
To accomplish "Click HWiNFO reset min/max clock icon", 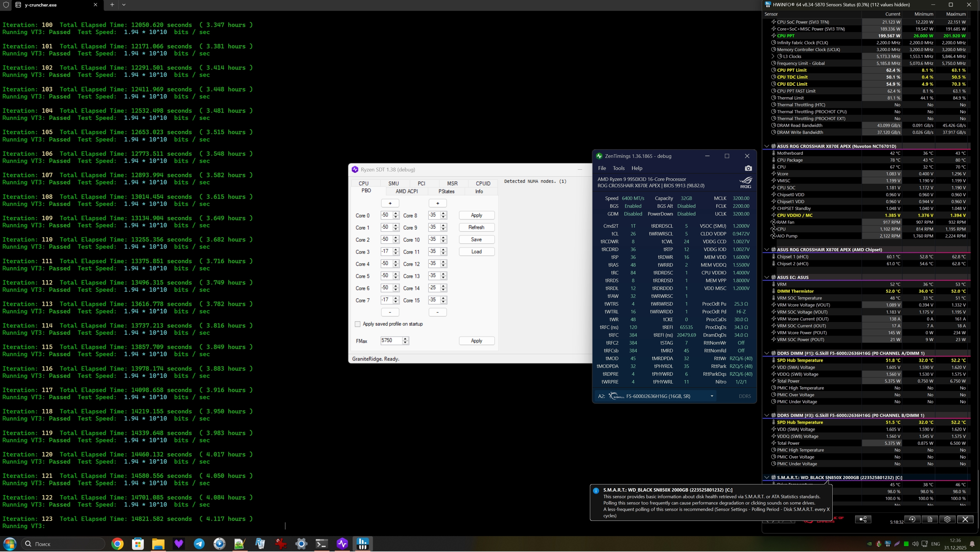I will tap(912, 519).
